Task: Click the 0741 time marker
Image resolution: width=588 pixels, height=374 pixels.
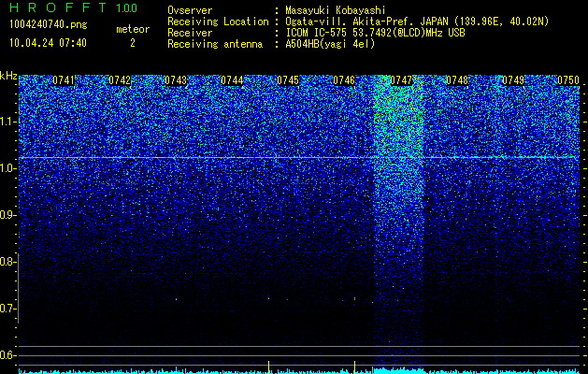Action: click(x=64, y=80)
